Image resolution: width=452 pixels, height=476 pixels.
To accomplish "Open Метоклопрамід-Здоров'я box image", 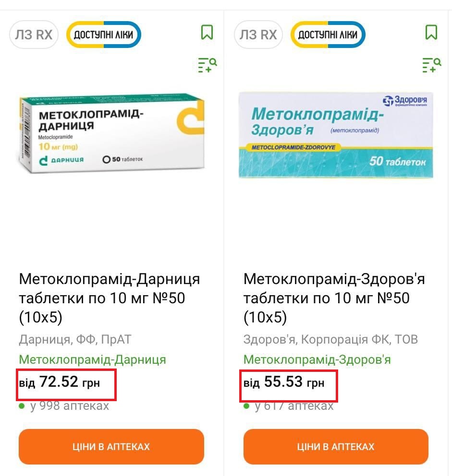I will 336,134.
